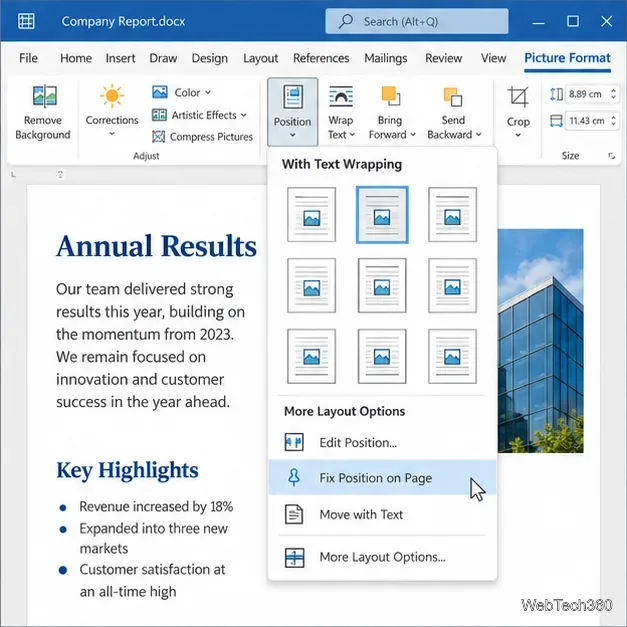Viewport: 627px width, 627px height.
Task: Select the building picture in document
Action: pyautogui.click(x=540, y=341)
